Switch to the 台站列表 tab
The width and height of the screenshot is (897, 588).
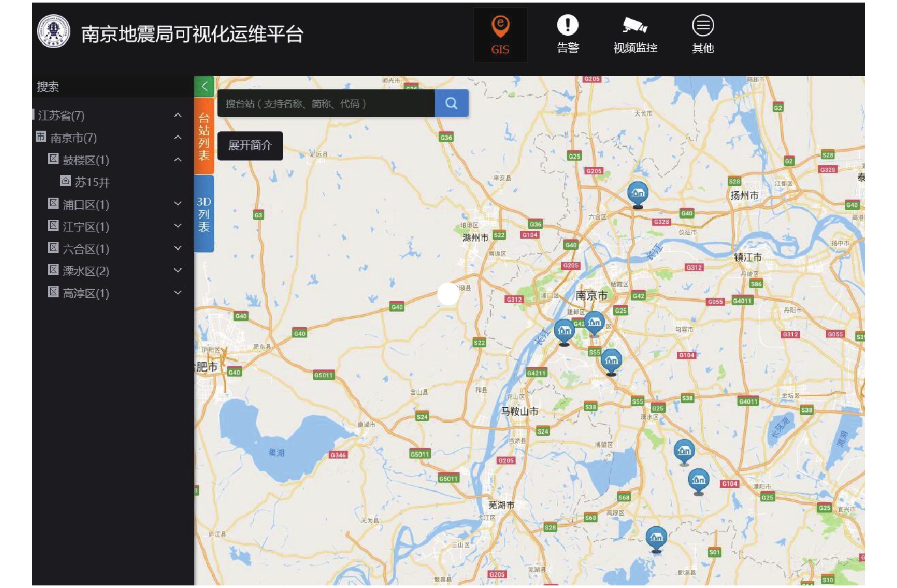[204, 136]
